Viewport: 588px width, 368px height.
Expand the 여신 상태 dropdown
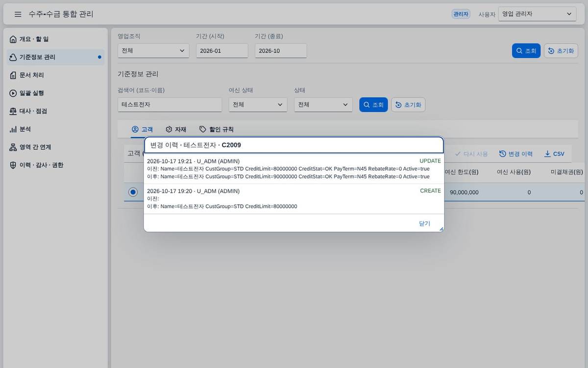[x=258, y=105]
